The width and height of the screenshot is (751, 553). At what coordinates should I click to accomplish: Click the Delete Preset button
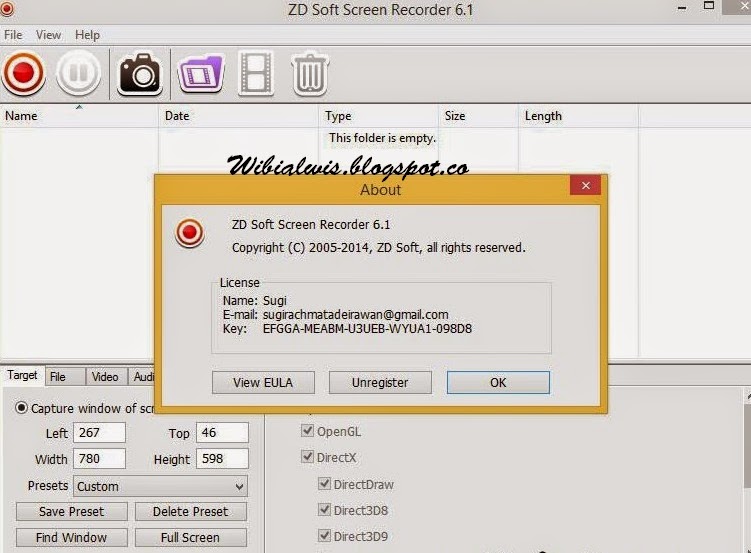(191, 511)
